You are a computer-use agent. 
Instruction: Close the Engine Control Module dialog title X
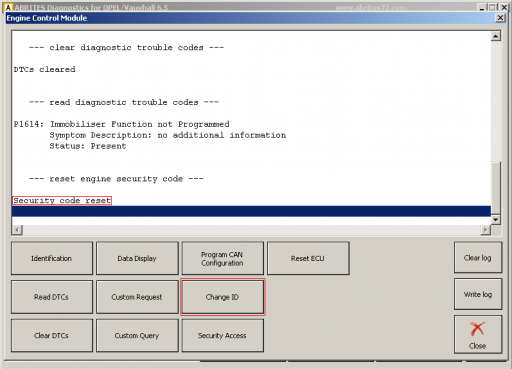point(500,18)
